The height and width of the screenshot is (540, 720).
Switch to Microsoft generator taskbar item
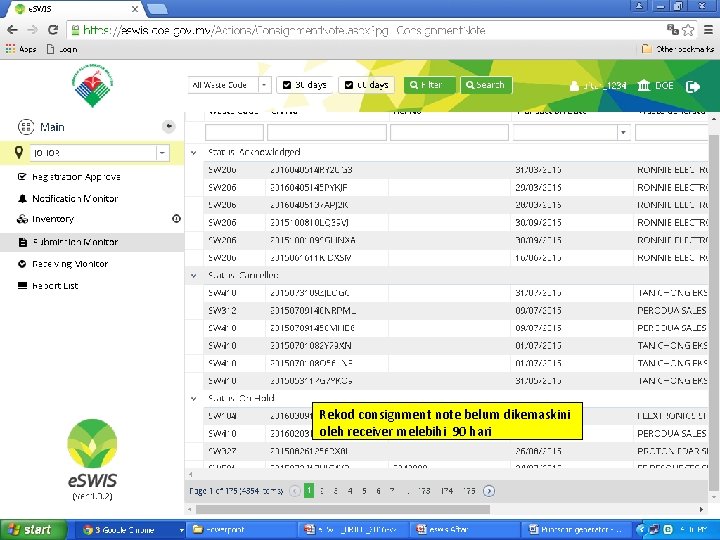coord(576,530)
